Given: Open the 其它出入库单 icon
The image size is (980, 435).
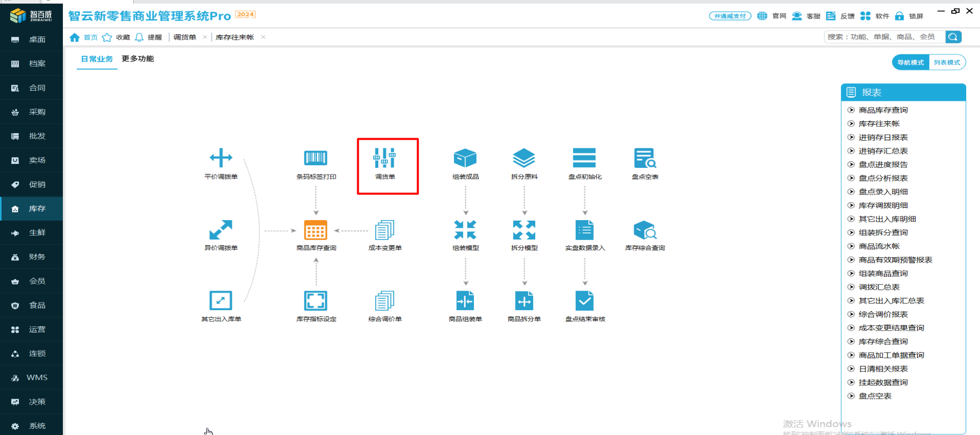Looking at the screenshot, I should 221,301.
